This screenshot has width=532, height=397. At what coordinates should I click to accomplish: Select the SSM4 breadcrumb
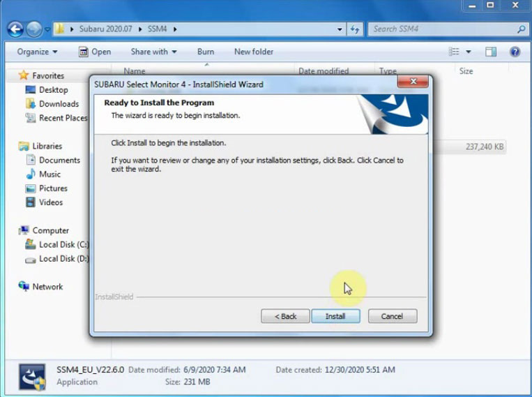157,29
